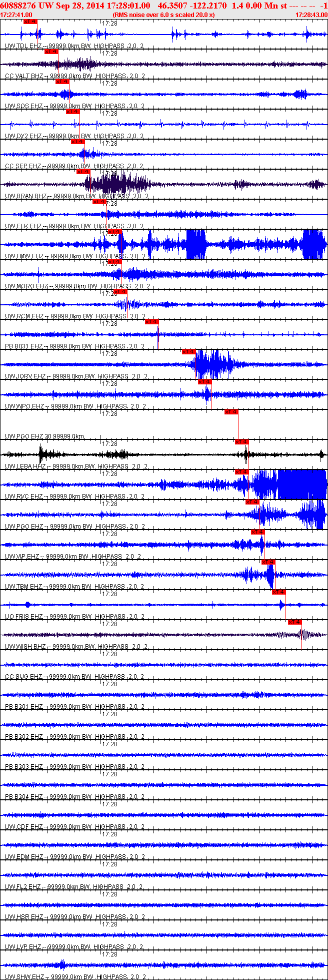Click the RMS noise scaling note
The height and width of the screenshot is (980, 328).
[x=163, y=15]
